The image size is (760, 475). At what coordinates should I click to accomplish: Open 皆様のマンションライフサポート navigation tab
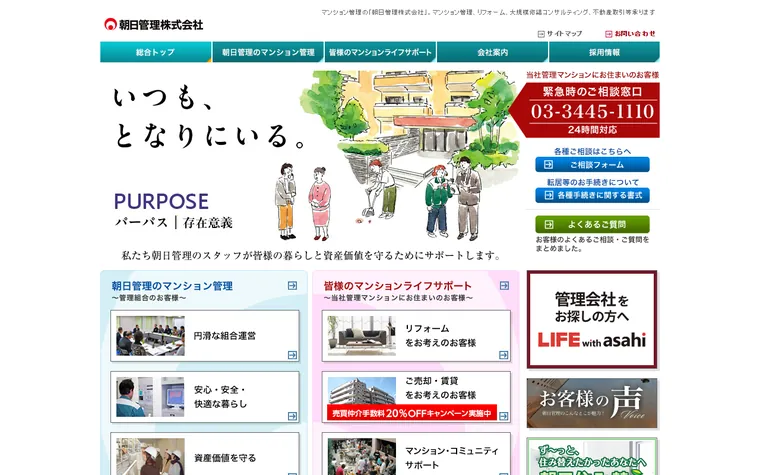pos(380,52)
